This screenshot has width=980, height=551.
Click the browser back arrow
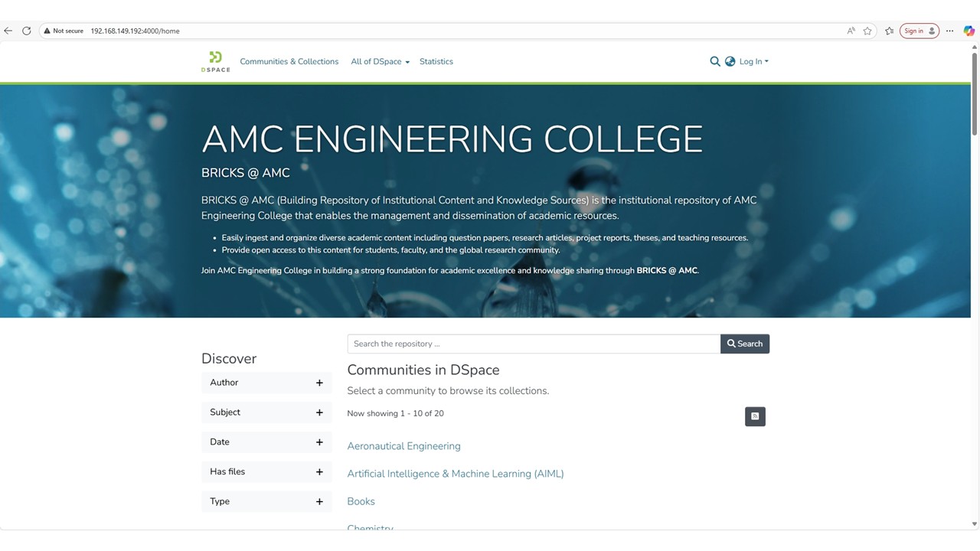click(x=8, y=31)
